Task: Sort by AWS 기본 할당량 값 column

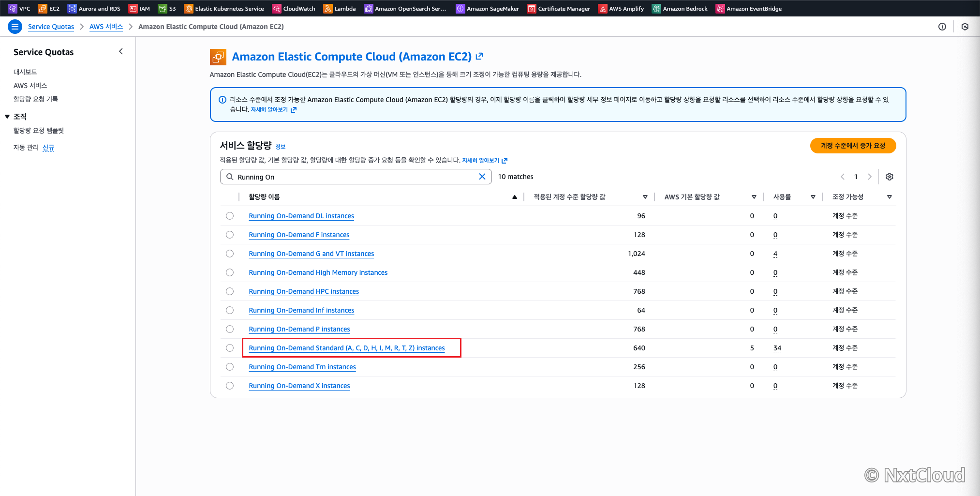Action: 754,197
